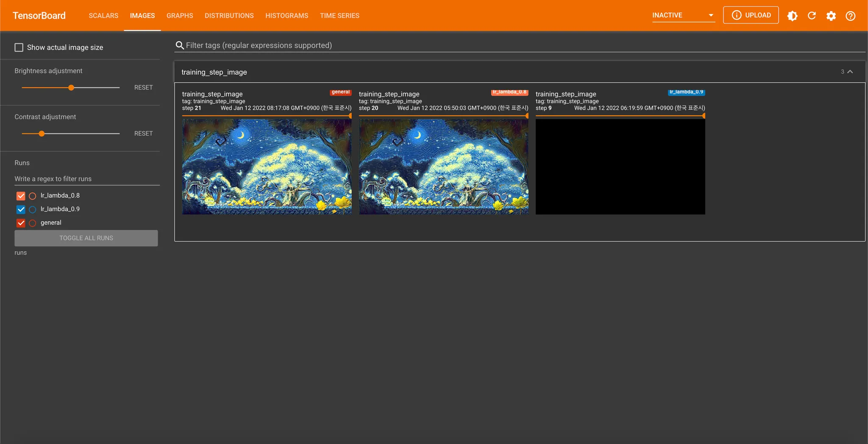Click the reload data refresh icon
This screenshot has height=444, width=868.
812,16
